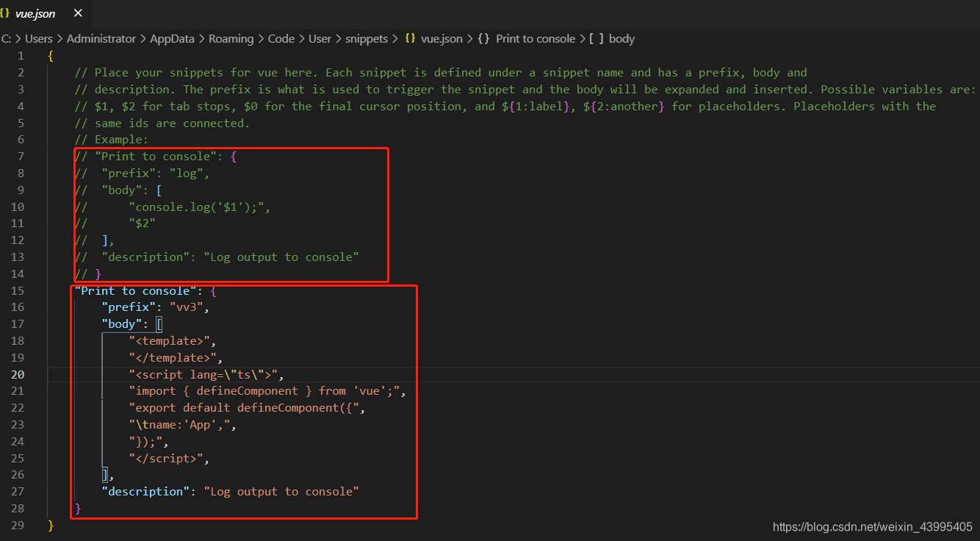Place cursor on "prefix": "vv3" line

[155, 307]
